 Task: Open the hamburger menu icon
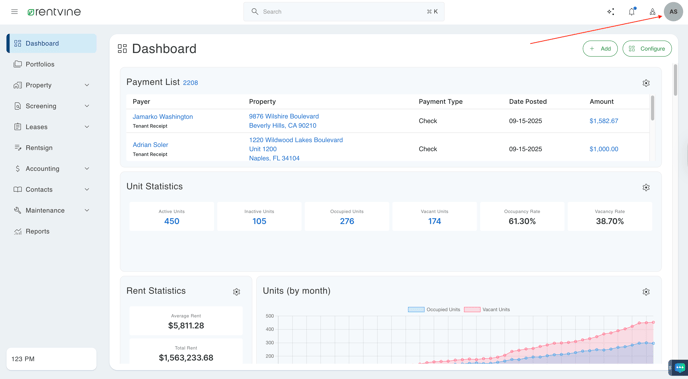14,12
